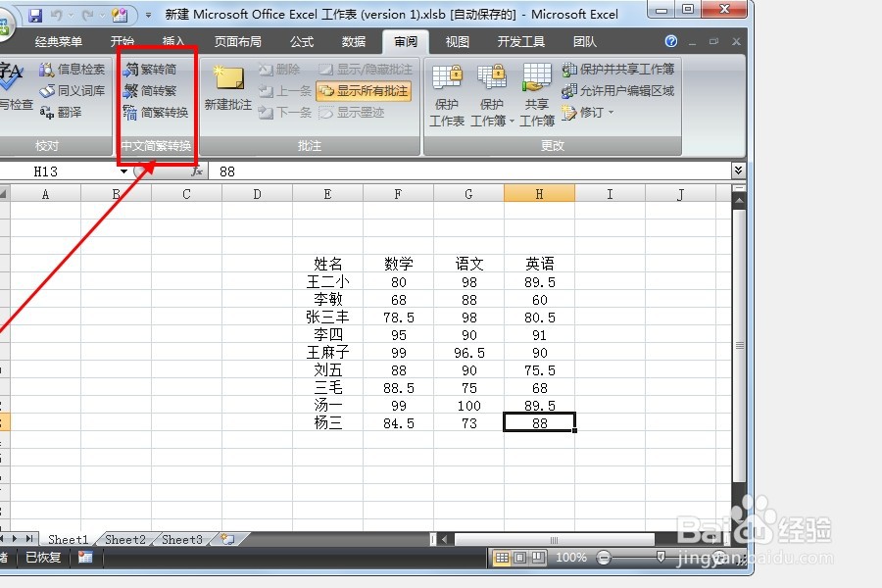Viewport: 882px width, 588px height.
Task: Click the Select All corner button
Action: click(5, 194)
